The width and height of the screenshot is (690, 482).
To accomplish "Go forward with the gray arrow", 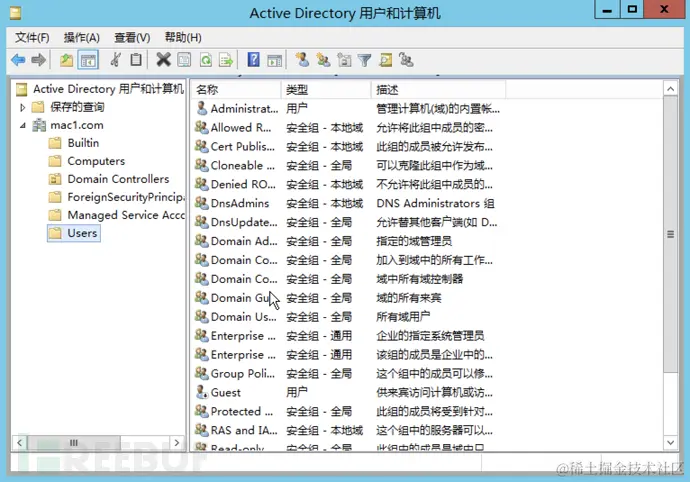I will pos(39,60).
